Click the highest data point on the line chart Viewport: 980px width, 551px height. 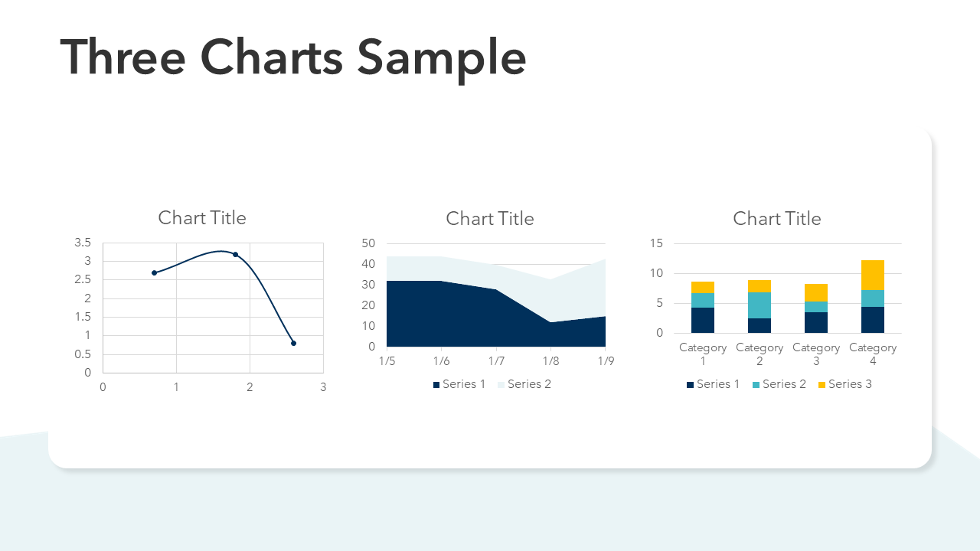click(235, 254)
